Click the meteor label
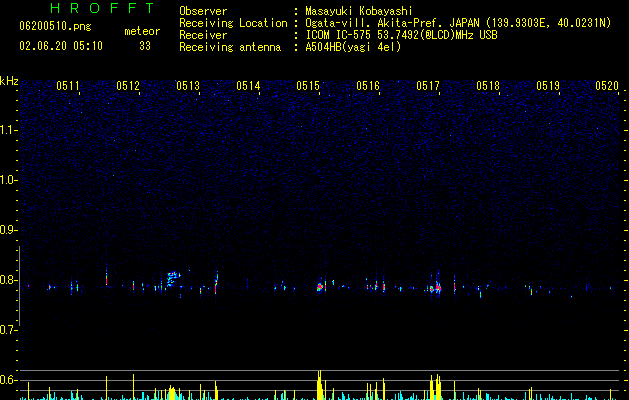This screenshot has width=629, height=400. pos(142,31)
